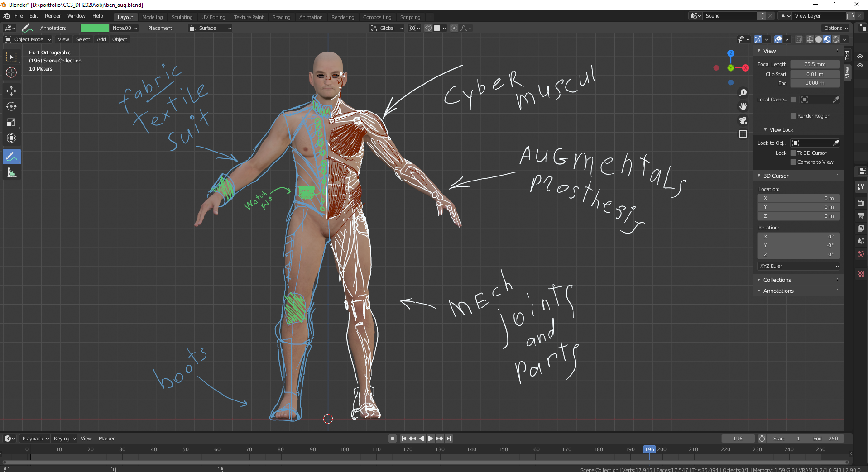This screenshot has width=868, height=472.
Task: Open the Object Mode dropdown
Action: (28, 39)
